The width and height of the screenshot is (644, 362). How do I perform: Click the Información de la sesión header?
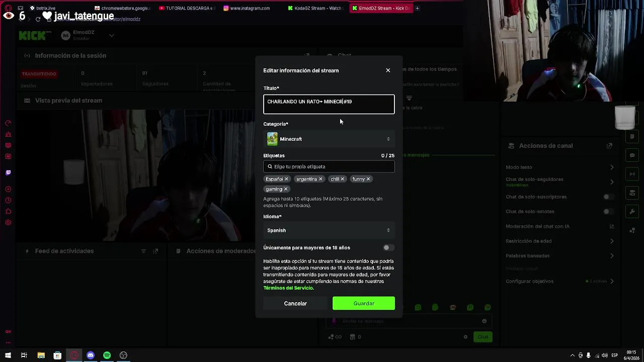point(70,56)
